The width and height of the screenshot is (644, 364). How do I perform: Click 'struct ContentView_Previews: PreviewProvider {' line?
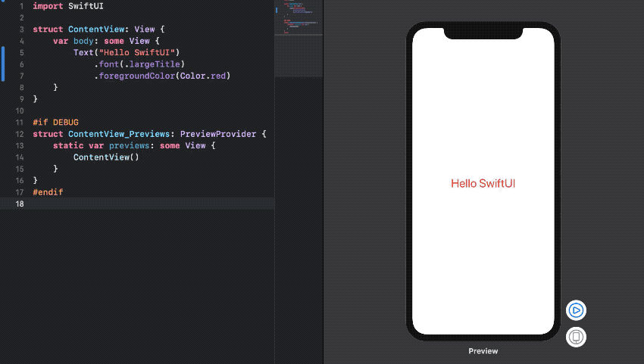click(x=149, y=134)
